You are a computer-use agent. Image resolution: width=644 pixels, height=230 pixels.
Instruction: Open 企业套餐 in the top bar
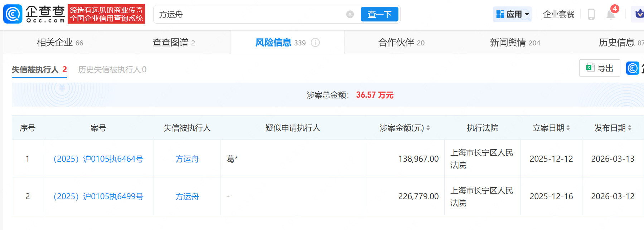click(558, 14)
